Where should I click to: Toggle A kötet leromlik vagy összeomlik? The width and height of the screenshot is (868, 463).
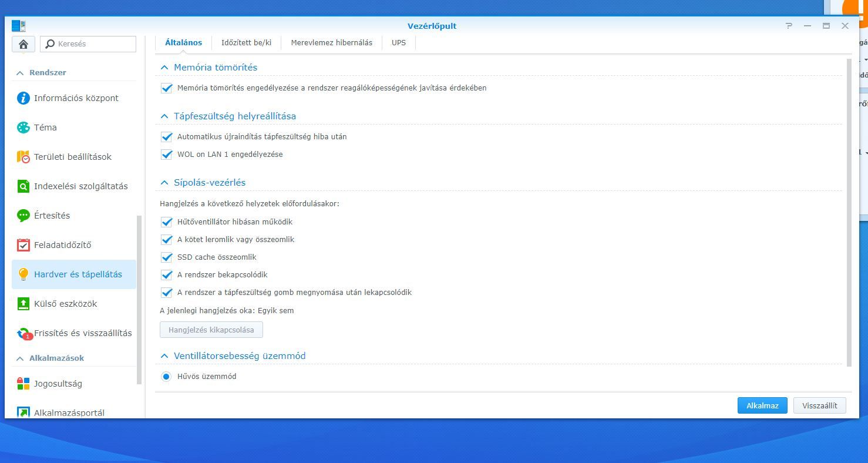(x=166, y=240)
